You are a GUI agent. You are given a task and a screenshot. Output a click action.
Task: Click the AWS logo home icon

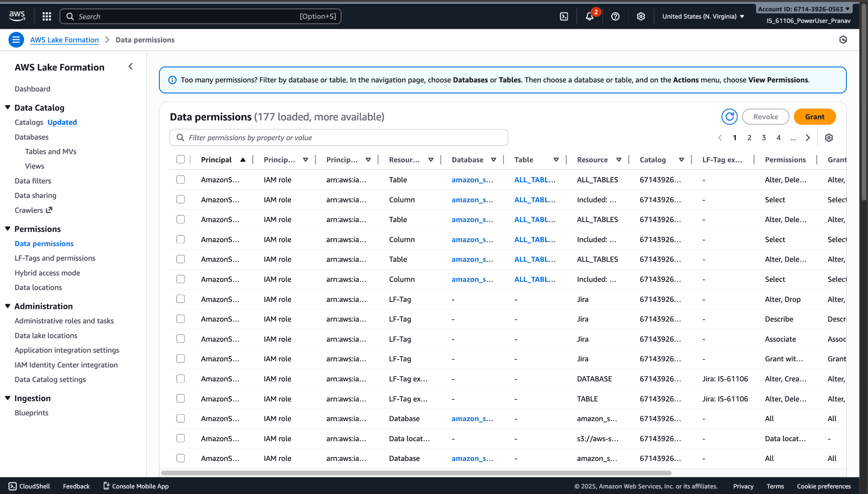(x=17, y=16)
